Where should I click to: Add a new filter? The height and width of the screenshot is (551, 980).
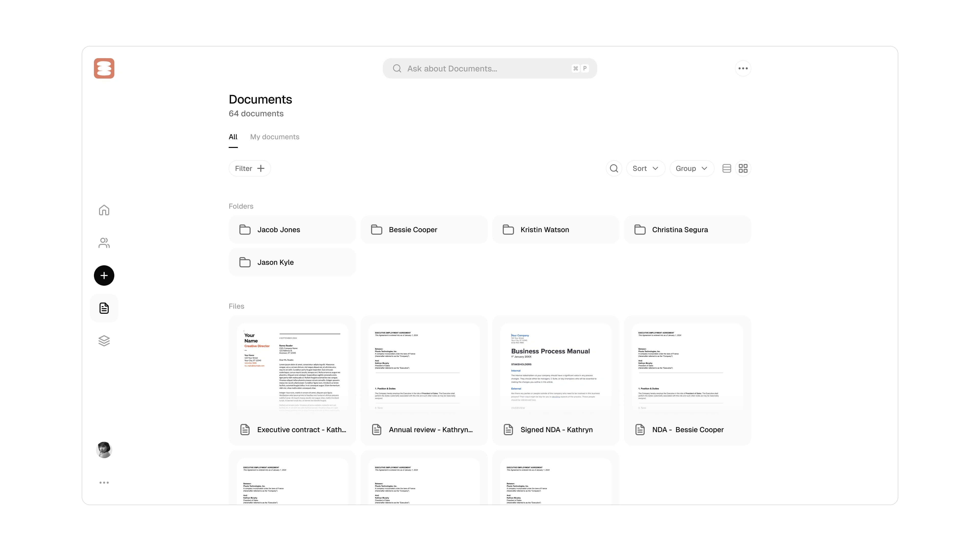tap(250, 168)
